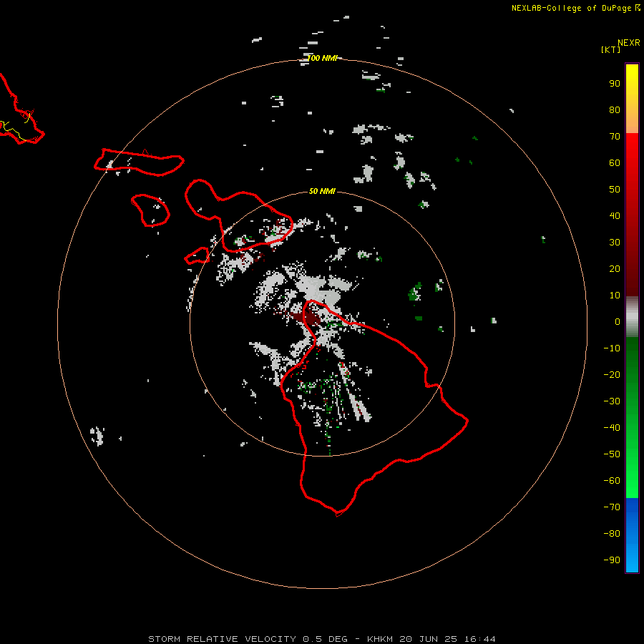Click the -60 value on the velocity scale
Image resolution: width=644 pixels, height=644 pixels.
(612, 481)
